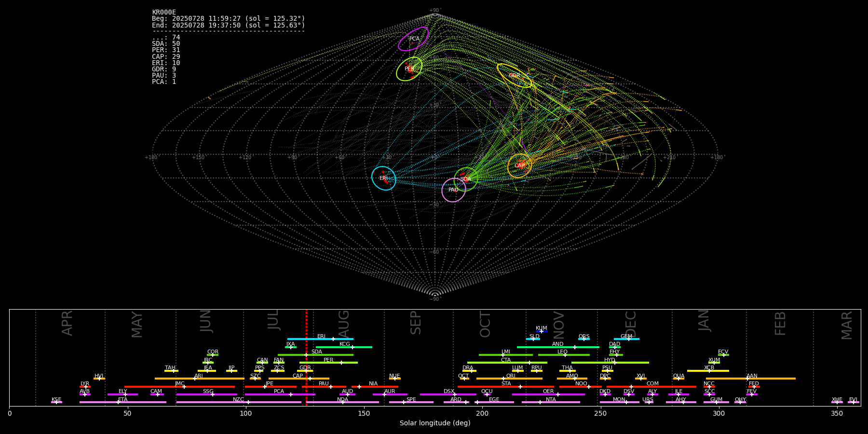Select the ARI shower bar in timeline
This screenshot has width=868, height=434.
(199, 379)
